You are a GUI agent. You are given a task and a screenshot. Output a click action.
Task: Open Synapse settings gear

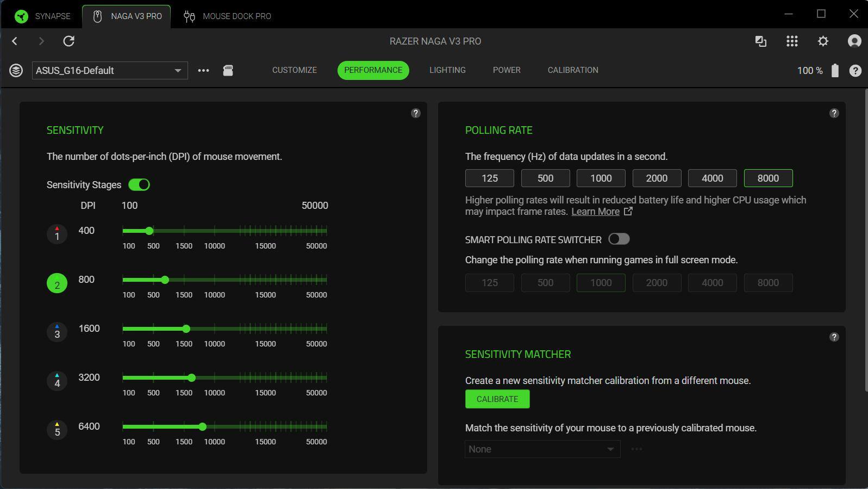coord(823,41)
